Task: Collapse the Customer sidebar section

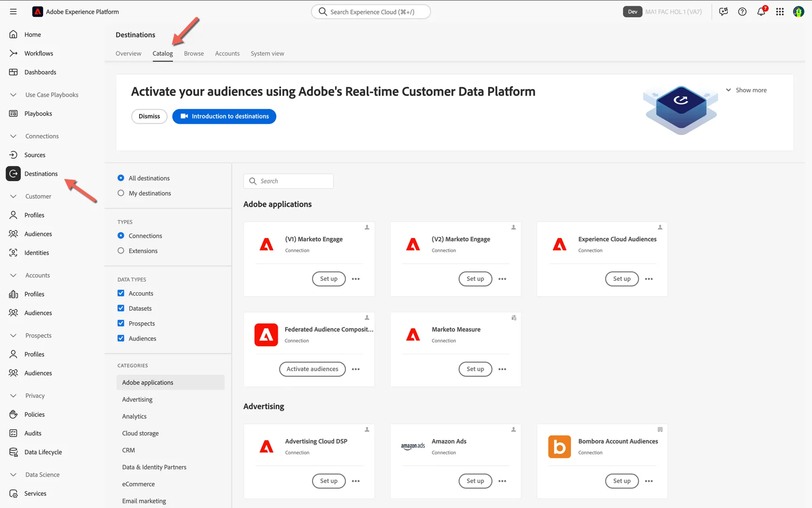Action: [x=13, y=196]
